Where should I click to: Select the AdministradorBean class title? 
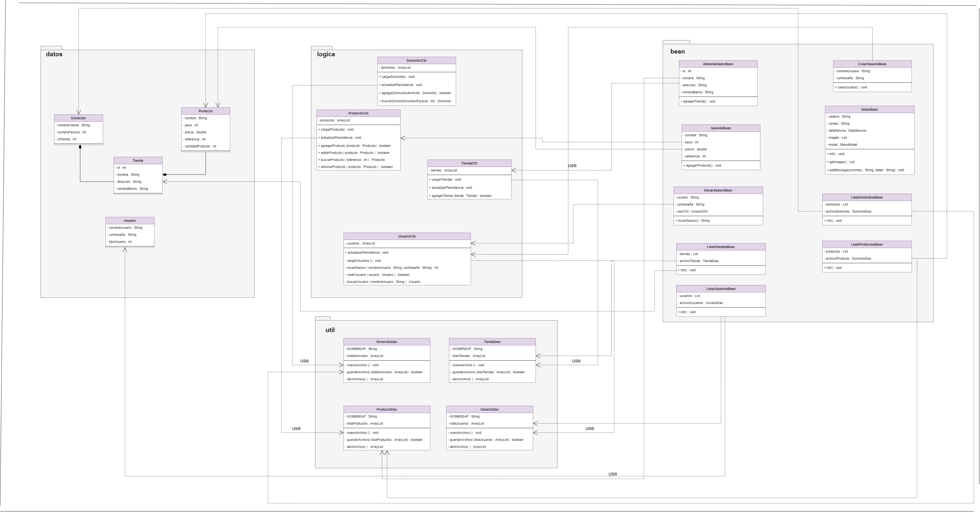point(718,64)
